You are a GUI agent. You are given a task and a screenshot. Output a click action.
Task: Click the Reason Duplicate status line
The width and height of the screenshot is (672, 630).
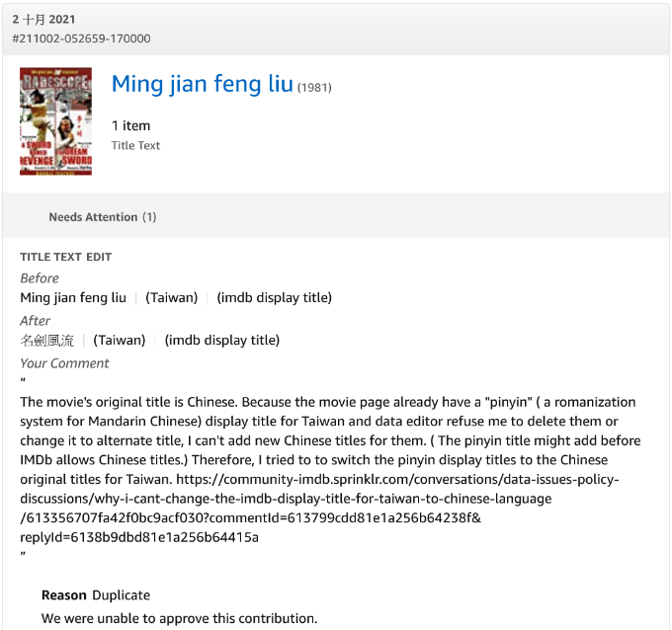click(x=96, y=595)
